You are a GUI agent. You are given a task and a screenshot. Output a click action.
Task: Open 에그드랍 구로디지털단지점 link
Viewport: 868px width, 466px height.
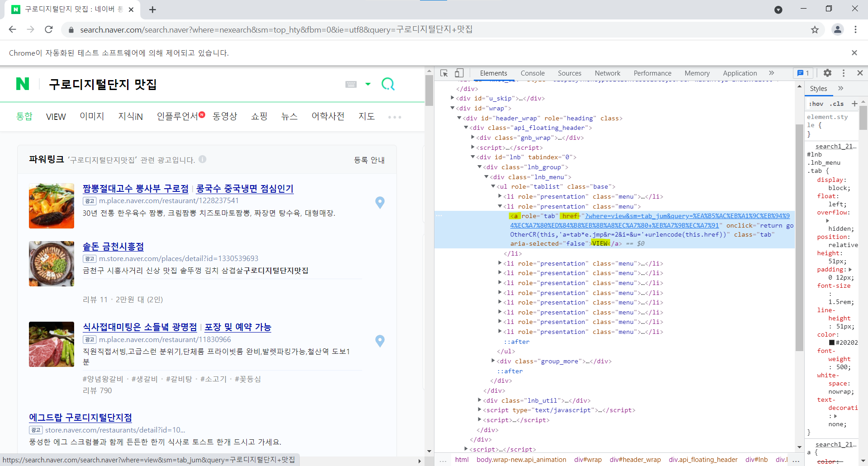(x=80, y=417)
